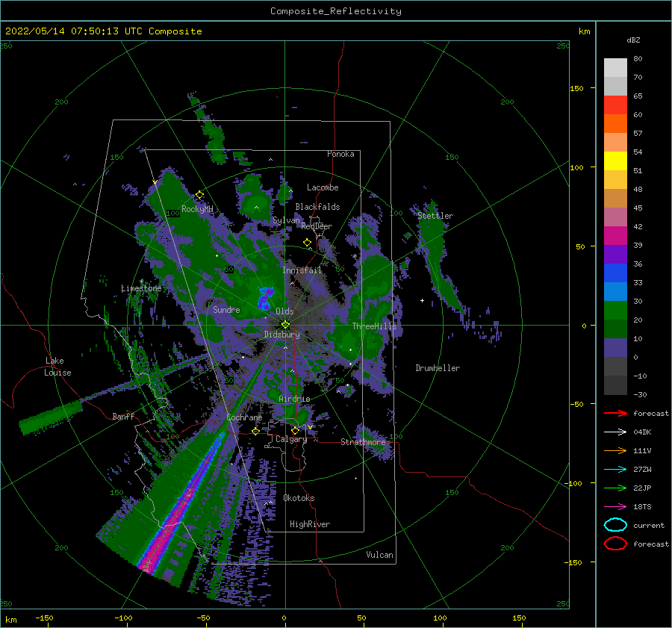Click the yellow diamond marker near Red Deer
The width and height of the screenshot is (672, 628).
tap(308, 243)
